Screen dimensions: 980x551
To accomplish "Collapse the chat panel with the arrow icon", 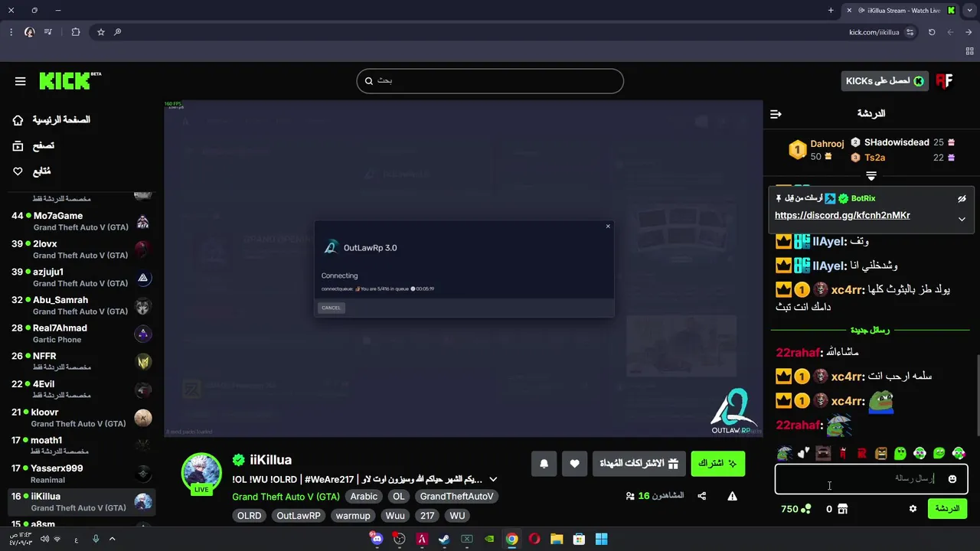I will point(776,114).
